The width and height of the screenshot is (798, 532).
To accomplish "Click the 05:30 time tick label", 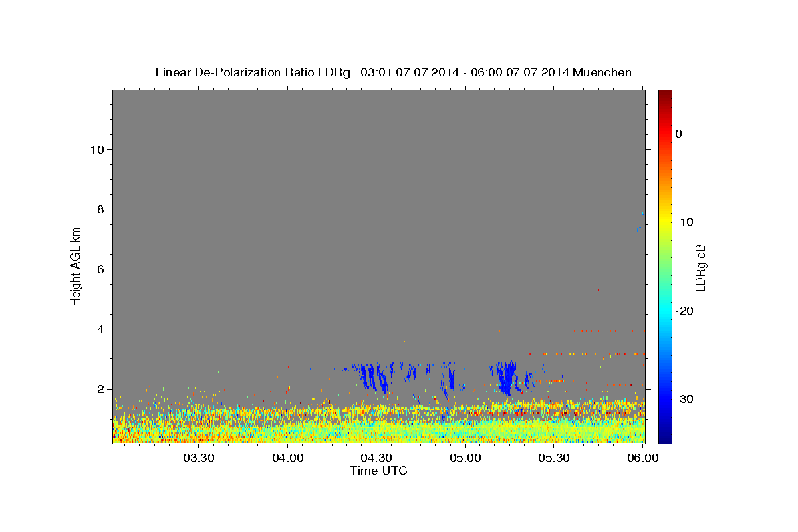I will pos(554,458).
